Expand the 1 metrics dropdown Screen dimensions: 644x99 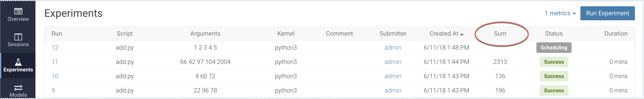pos(560,13)
